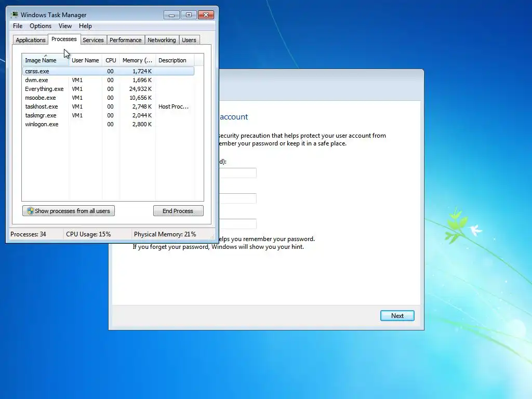The image size is (532, 399).
Task: Open the View menu
Action: 65,26
